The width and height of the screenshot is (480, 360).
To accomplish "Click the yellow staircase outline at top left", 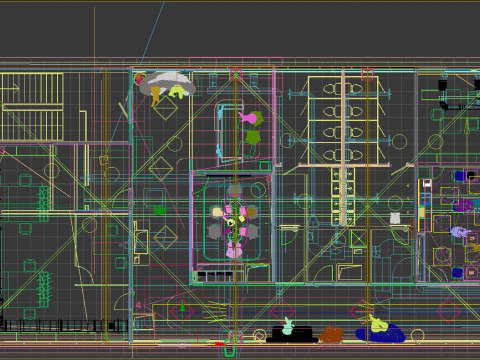I will click(32, 107).
